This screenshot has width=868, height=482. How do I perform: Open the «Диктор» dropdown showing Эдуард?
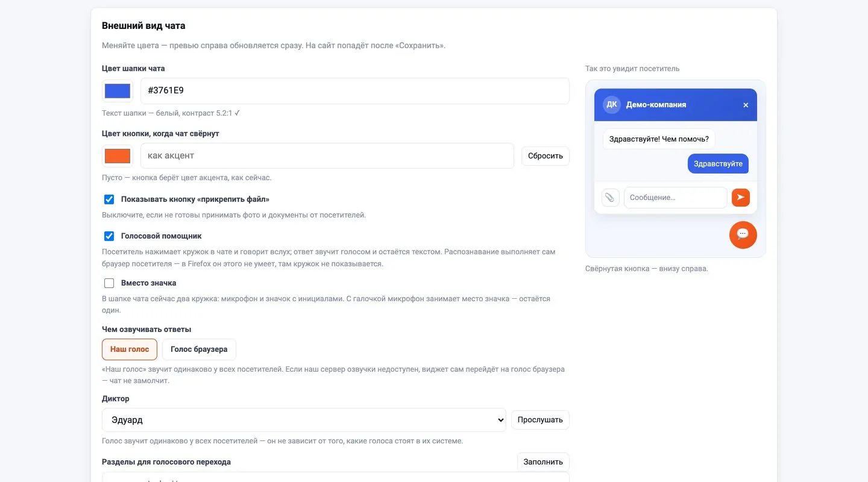click(x=304, y=420)
